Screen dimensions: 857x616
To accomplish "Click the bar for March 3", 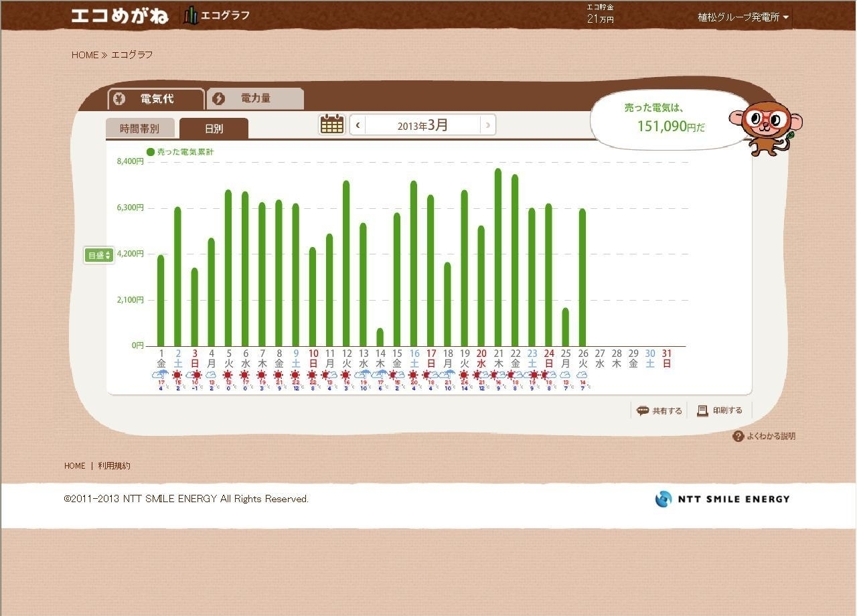I will pyautogui.click(x=194, y=307).
